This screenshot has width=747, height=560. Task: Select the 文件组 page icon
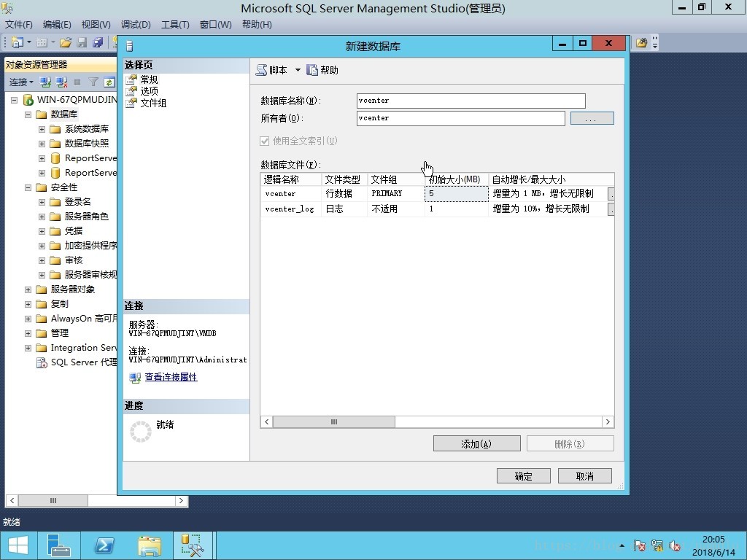(x=131, y=102)
